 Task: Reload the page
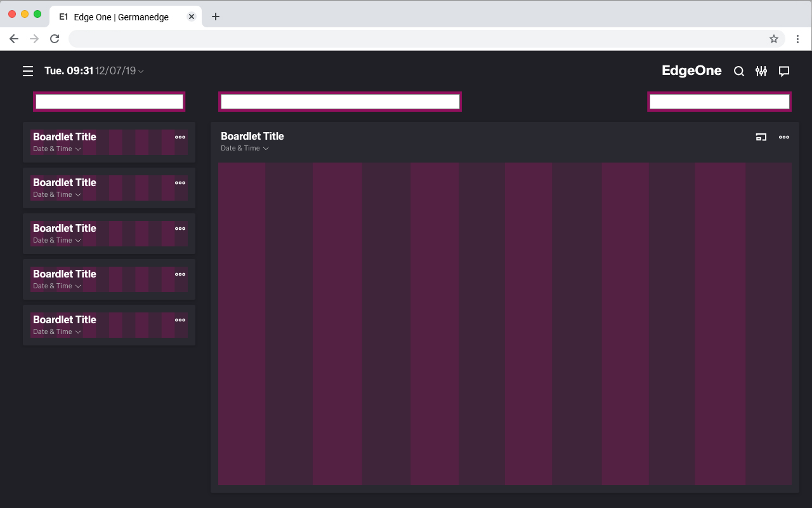(x=55, y=39)
